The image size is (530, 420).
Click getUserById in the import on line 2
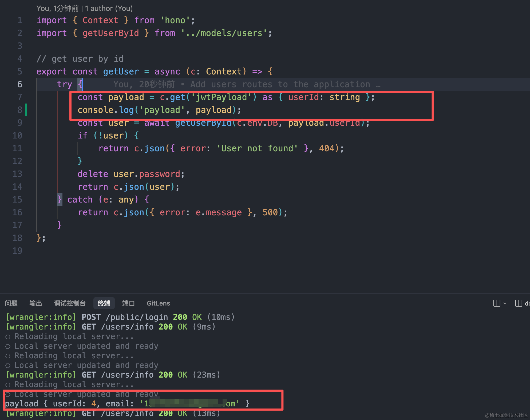click(110, 33)
